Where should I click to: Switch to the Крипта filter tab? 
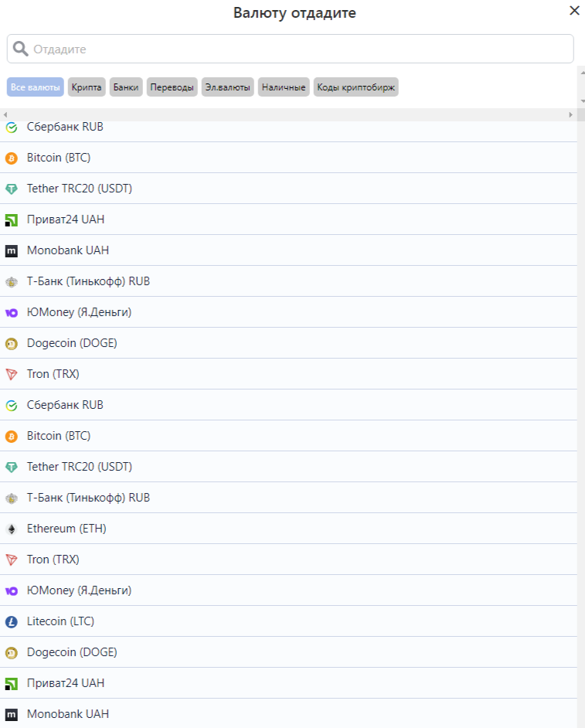point(87,87)
